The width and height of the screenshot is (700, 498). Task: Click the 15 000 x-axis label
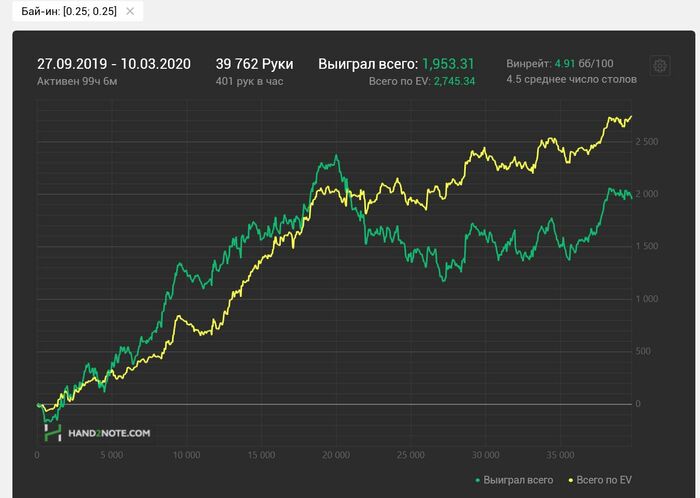(x=262, y=455)
